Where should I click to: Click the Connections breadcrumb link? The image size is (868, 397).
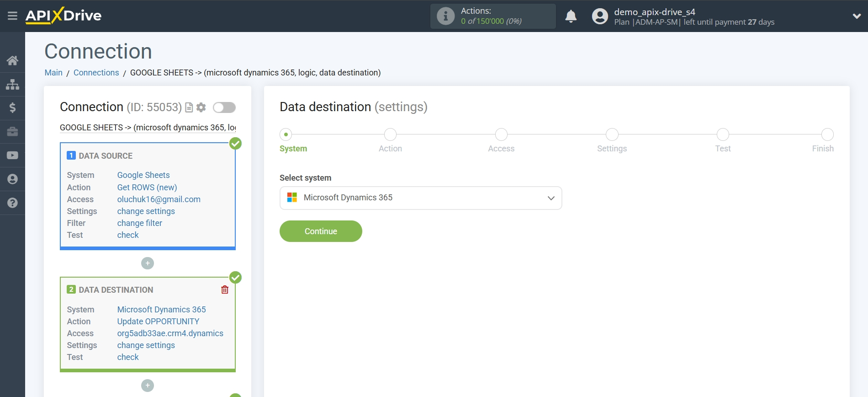[x=96, y=73]
